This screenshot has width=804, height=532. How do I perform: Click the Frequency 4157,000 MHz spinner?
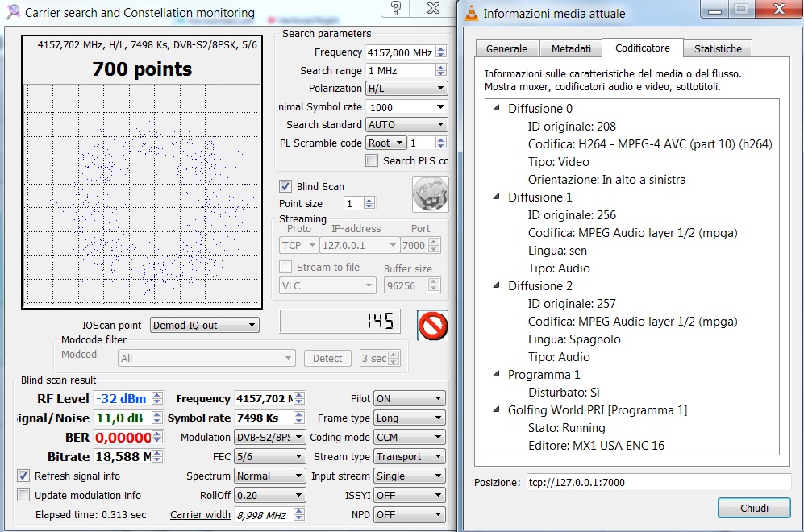(x=441, y=52)
